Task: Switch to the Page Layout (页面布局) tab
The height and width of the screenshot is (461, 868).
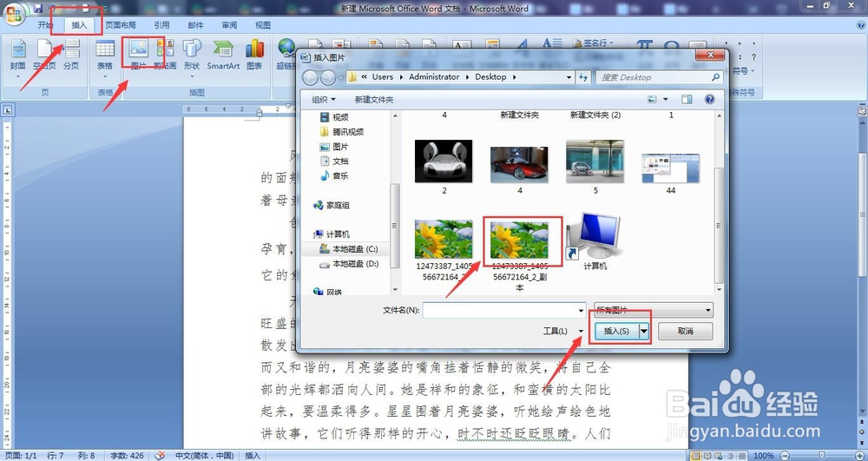Action: (x=121, y=25)
